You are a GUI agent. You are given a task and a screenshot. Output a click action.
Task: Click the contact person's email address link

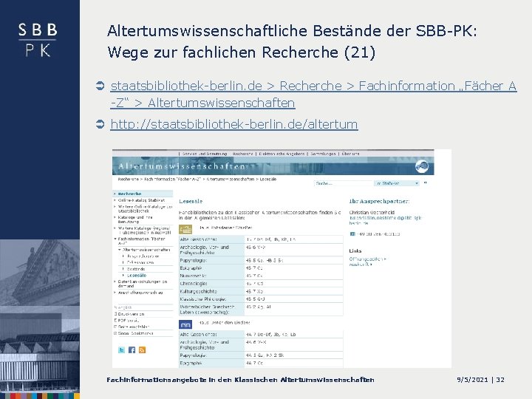point(385,220)
